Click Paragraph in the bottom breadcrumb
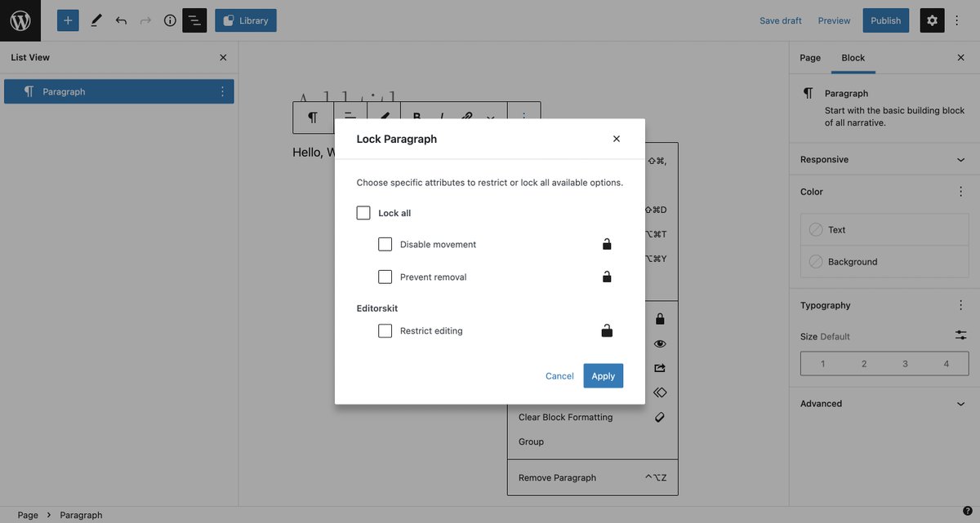The height and width of the screenshot is (523, 980). click(81, 515)
